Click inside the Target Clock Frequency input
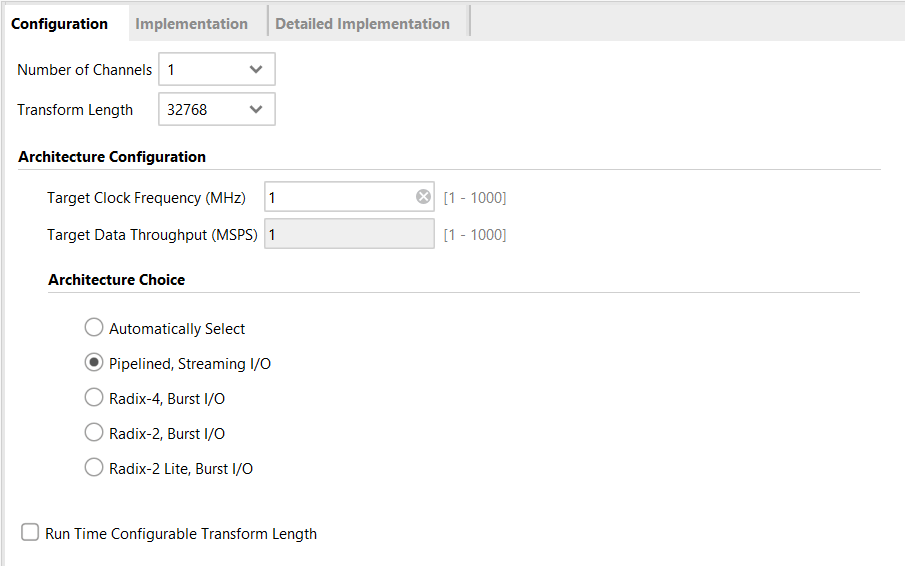Screen dimensions: 905x566 point(338,198)
